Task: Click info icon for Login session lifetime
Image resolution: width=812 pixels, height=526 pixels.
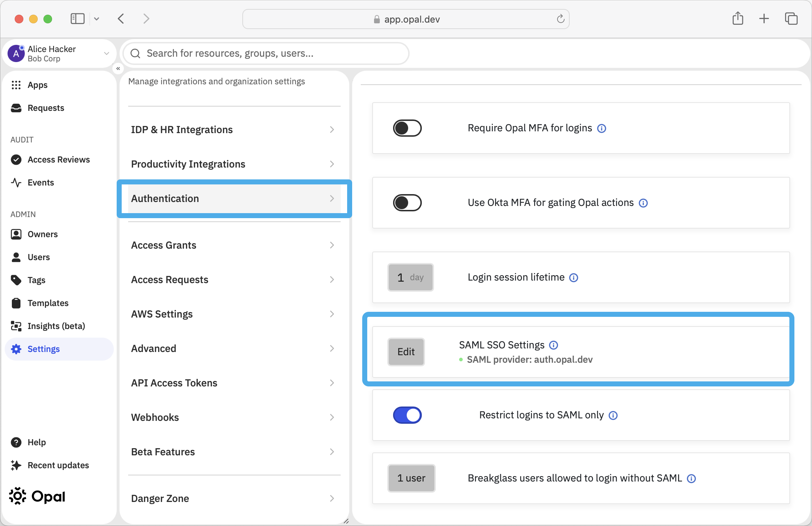Action: pyautogui.click(x=574, y=278)
